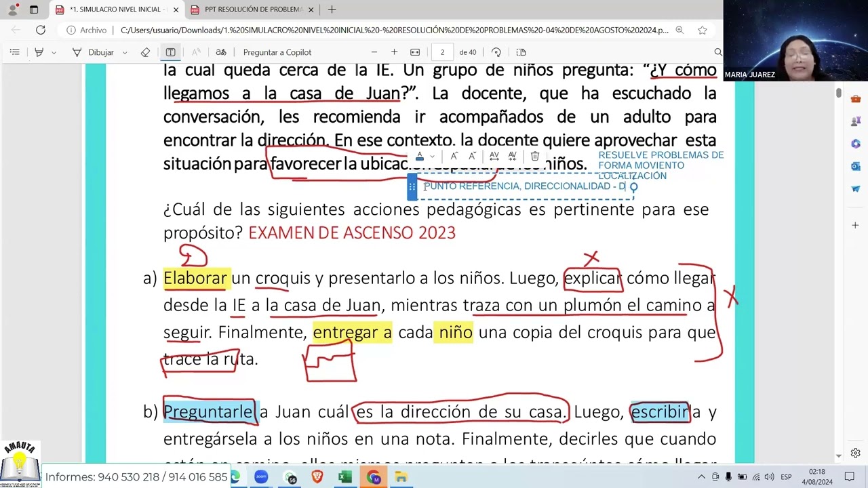Add a new sidebar app

856,225
